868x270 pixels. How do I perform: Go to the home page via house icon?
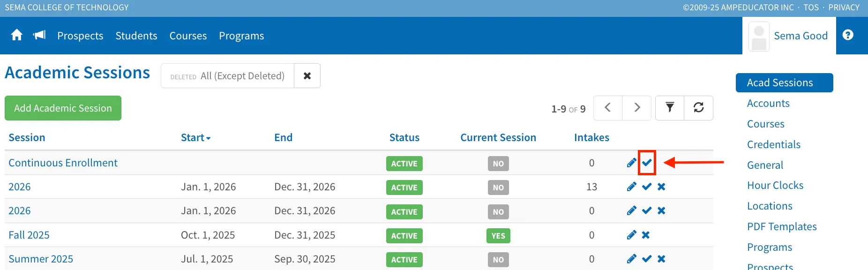(x=17, y=35)
